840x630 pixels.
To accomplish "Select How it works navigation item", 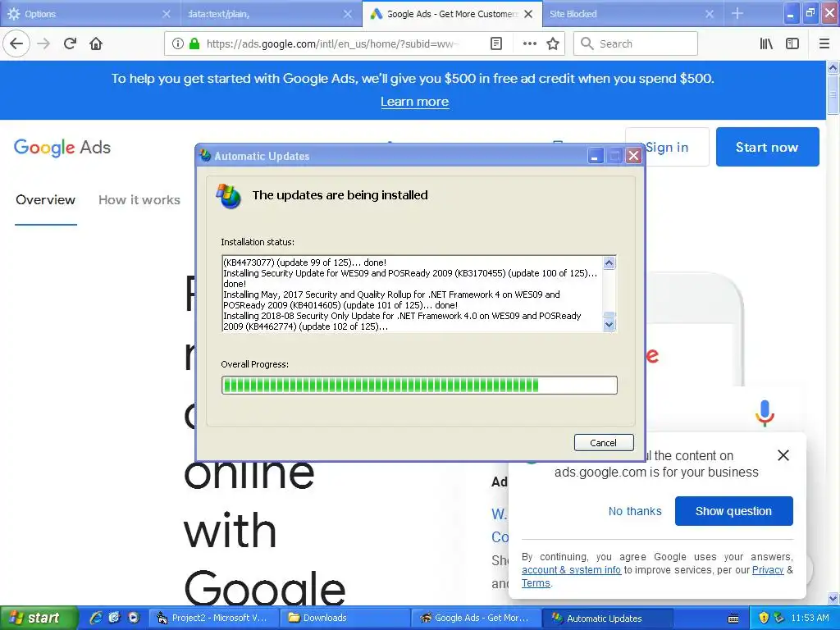I will [x=139, y=200].
